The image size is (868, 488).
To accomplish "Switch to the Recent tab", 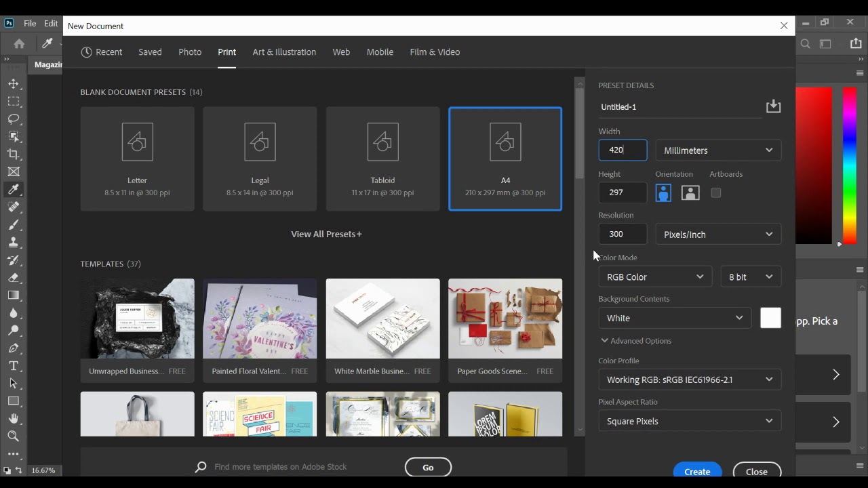I will click(102, 52).
